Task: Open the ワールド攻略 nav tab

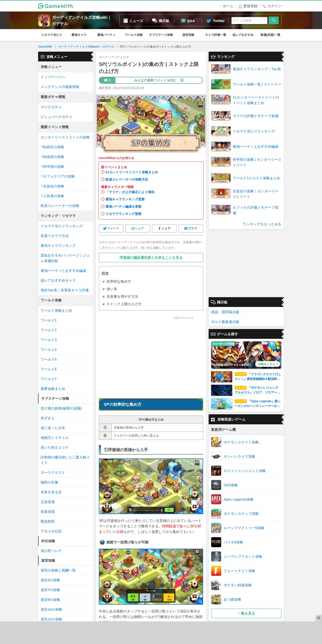Action: point(133,35)
